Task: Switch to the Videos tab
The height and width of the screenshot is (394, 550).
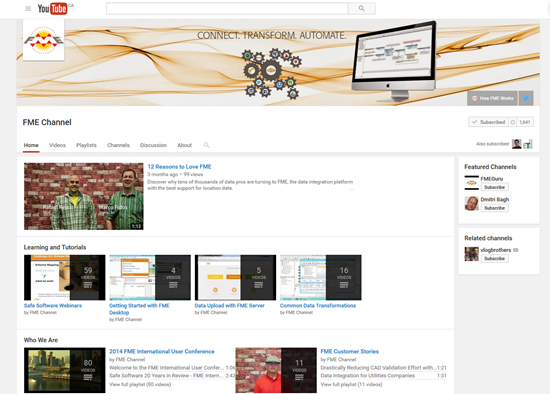Action: (57, 145)
